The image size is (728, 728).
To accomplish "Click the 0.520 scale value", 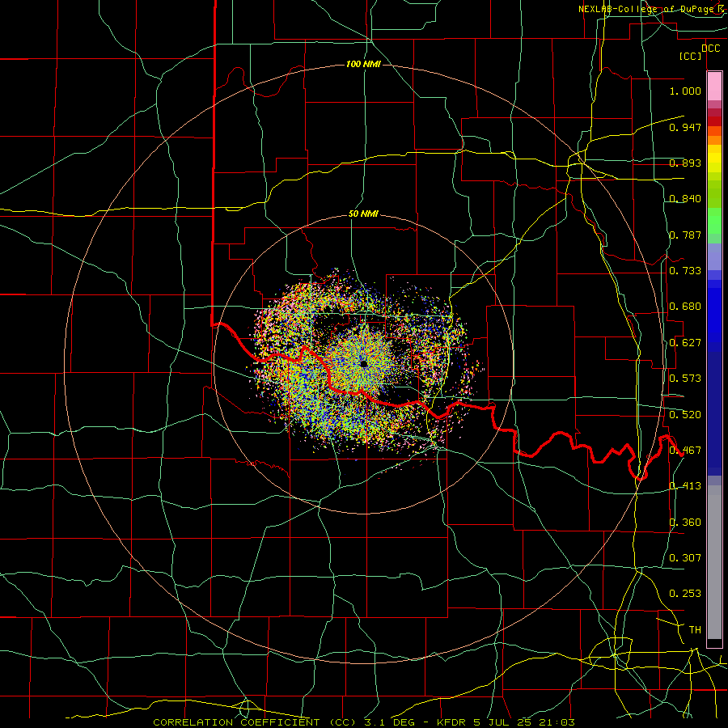I will click(x=685, y=415).
